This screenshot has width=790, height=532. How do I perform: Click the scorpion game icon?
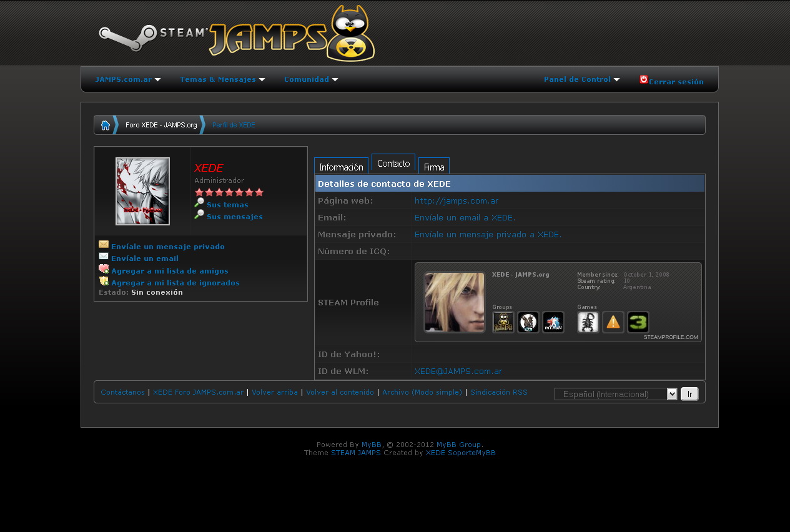(x=588, y=322)
